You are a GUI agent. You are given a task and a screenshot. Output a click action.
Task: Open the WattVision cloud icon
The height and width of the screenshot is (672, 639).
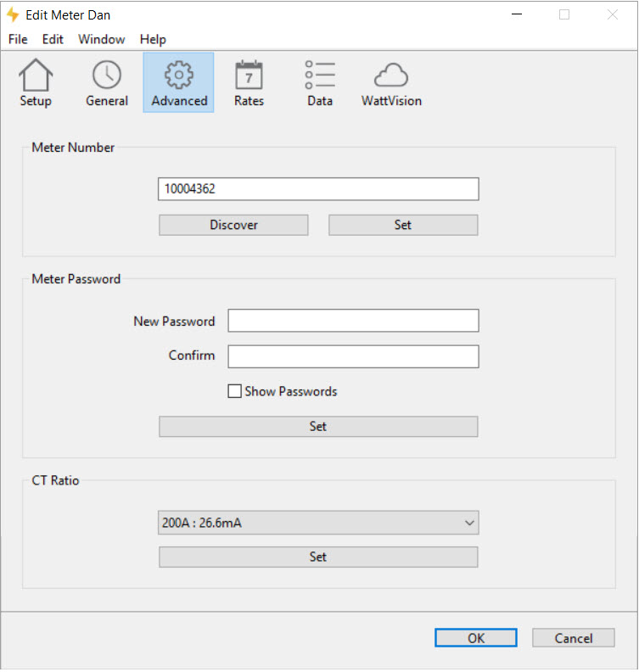click(x=391, y=82)
